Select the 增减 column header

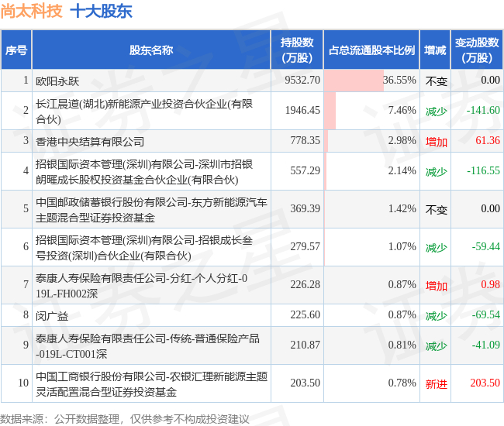[x=435, y=50]
